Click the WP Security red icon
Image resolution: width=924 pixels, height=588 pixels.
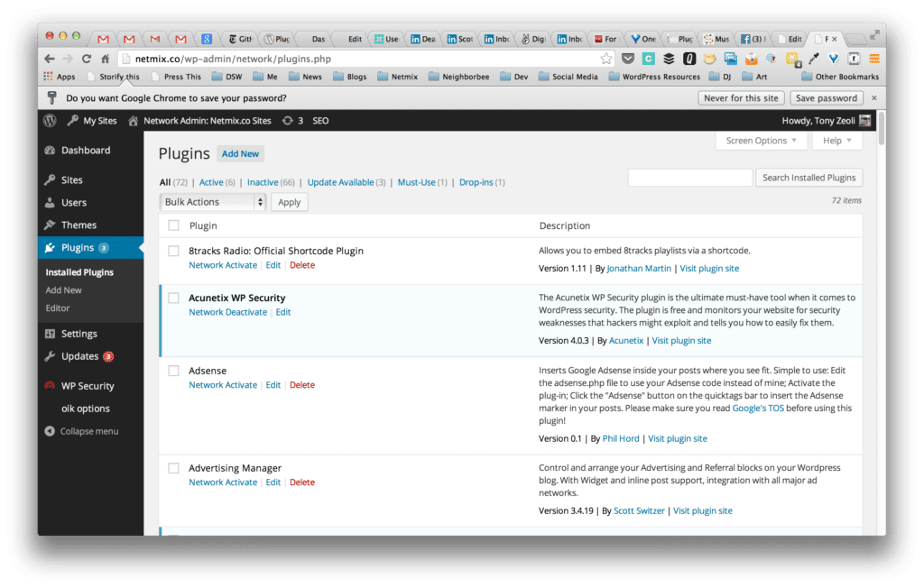click(x=51, y=385)
